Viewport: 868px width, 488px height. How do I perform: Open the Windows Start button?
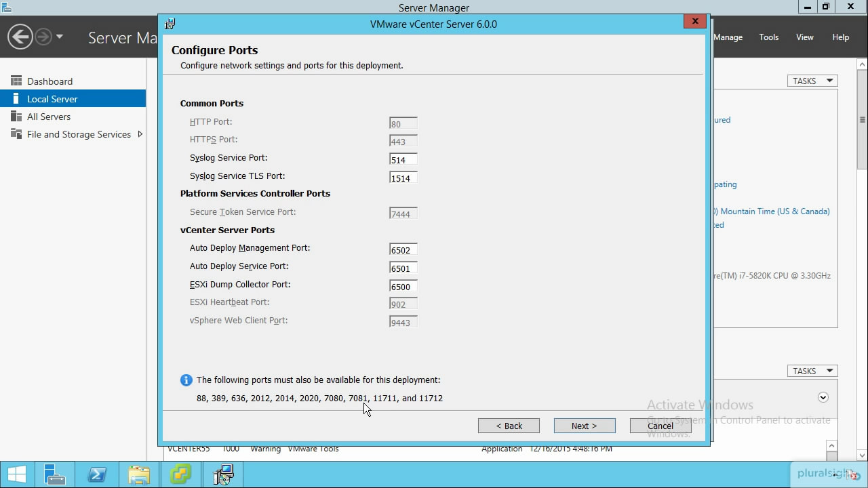coord(16,474)
